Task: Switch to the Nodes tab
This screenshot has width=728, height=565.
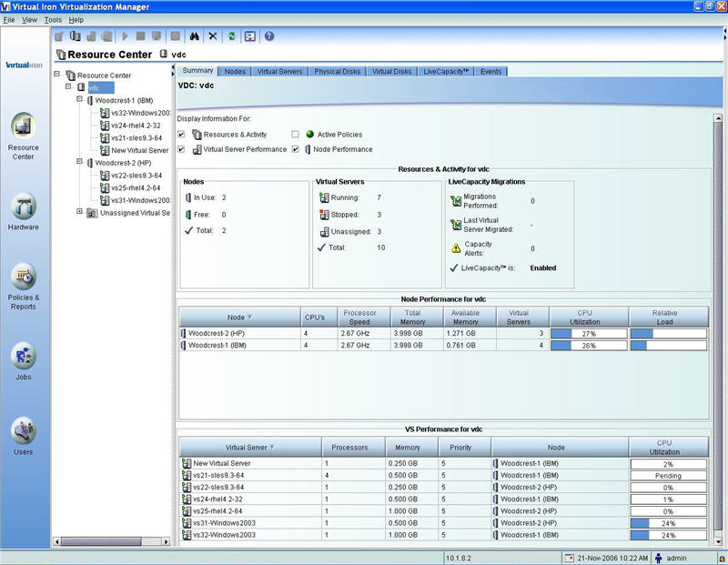Action: click(x=235, y=72)
